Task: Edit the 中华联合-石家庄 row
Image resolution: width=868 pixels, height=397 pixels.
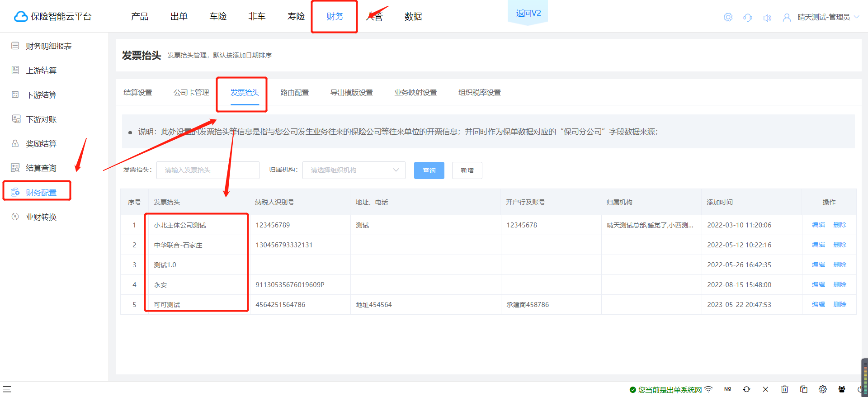Action: click(x=818, y=245)
